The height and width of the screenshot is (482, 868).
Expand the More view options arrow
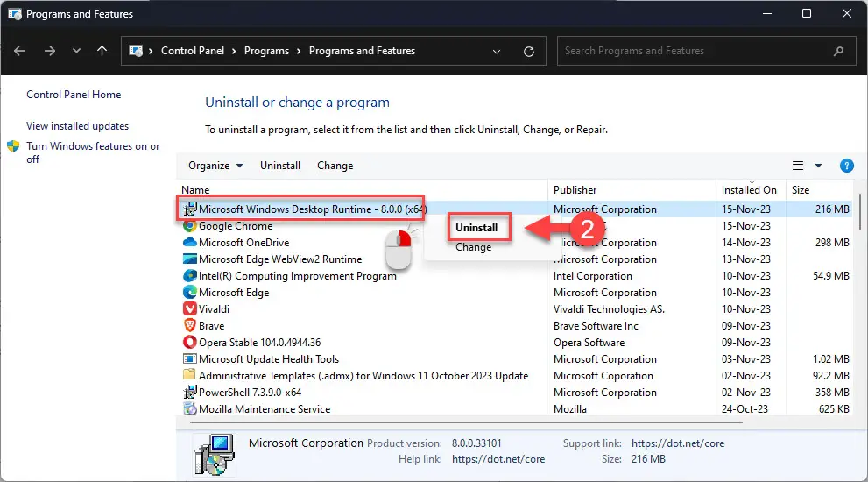pos(818,166)
